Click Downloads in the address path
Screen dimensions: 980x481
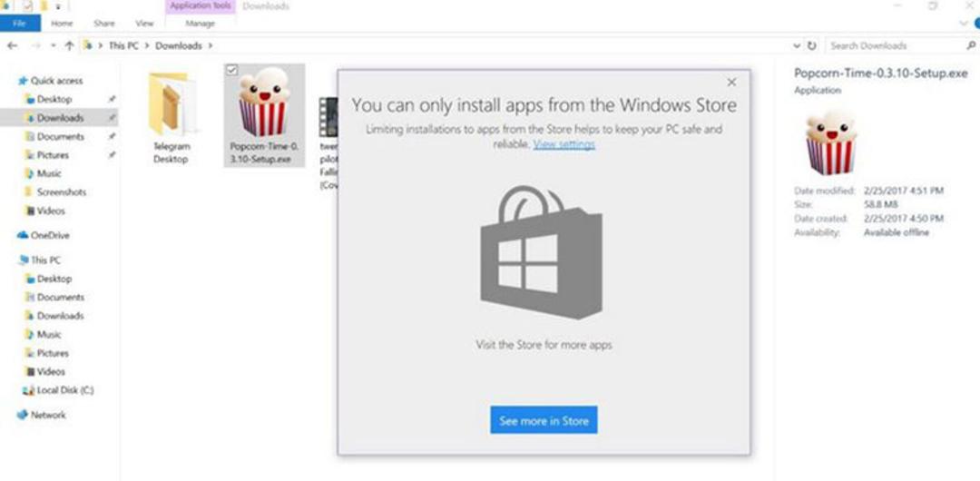click(x=179, y=45)
